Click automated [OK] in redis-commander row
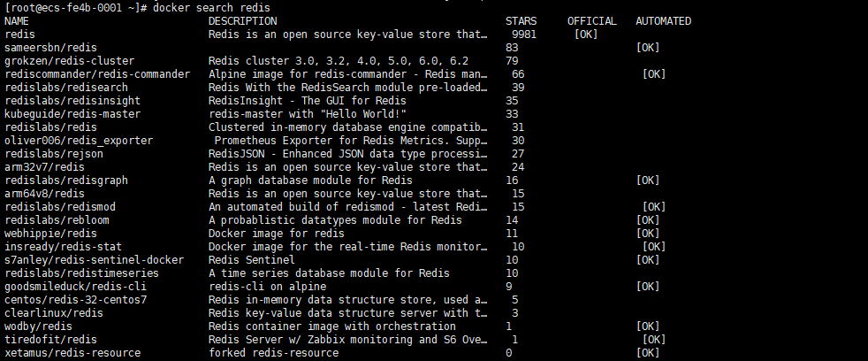Screen dimensions: 868x361 [x=654, y=74]
